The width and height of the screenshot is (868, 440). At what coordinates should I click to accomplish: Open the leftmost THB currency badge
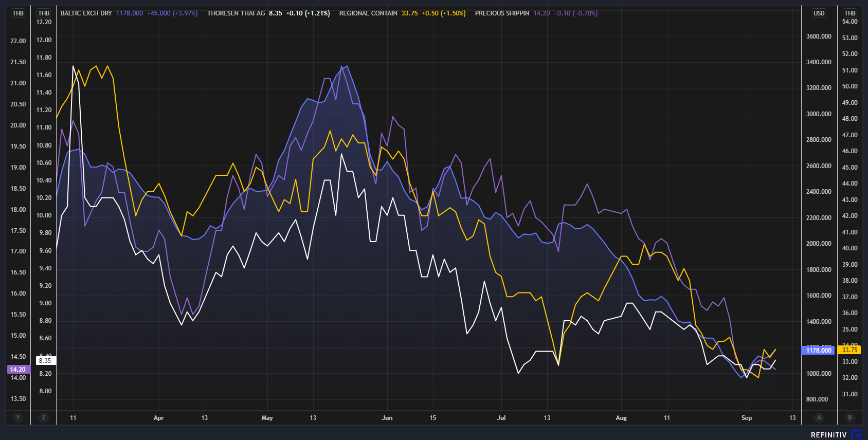click(18, 13)
